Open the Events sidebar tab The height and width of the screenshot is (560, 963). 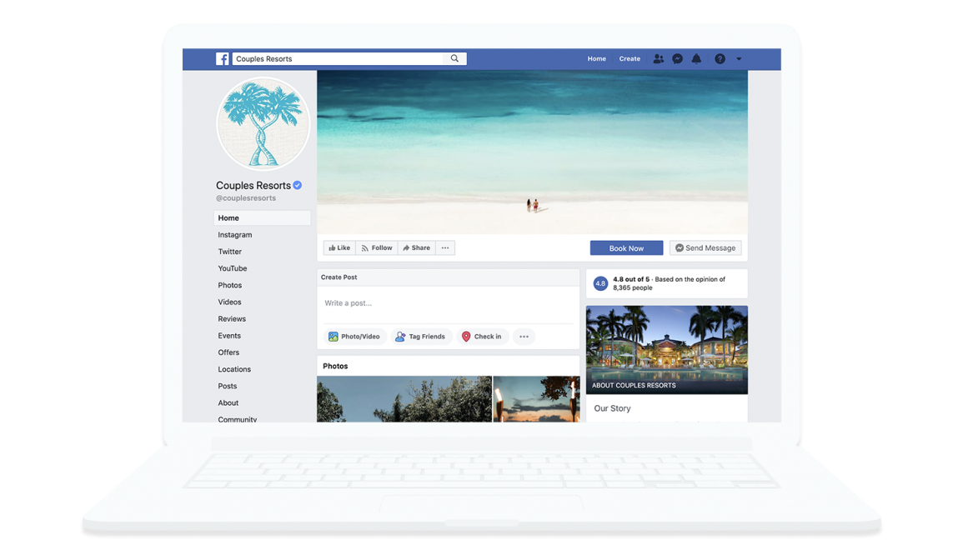pyautogui.click(x=229, y=336)
